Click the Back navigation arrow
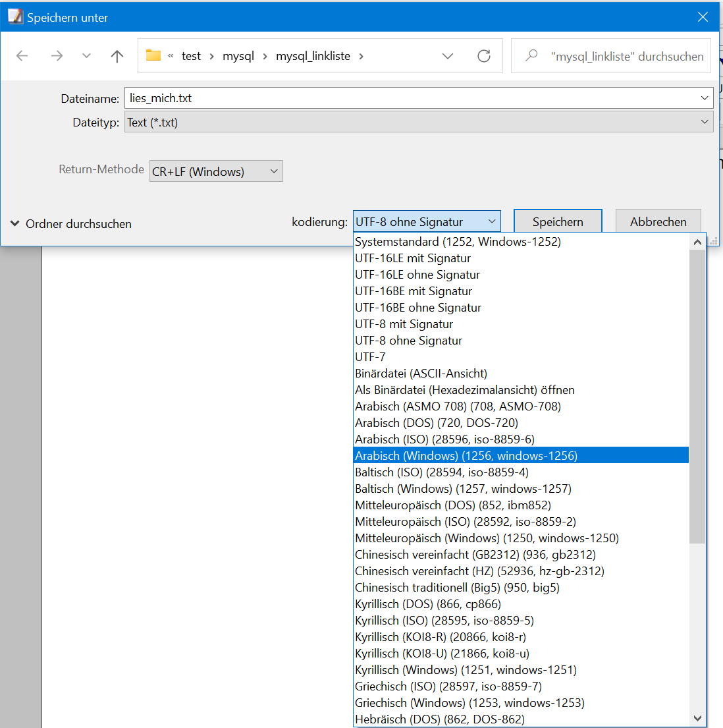The width and height of the screenshot is (723, 728). (22, 57)
